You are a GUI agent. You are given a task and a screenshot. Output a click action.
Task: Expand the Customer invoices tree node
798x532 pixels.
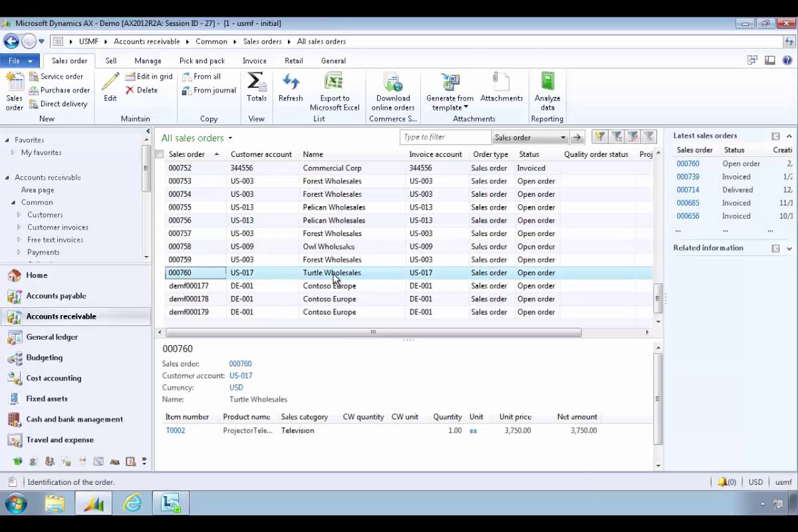tap(19, 227)
